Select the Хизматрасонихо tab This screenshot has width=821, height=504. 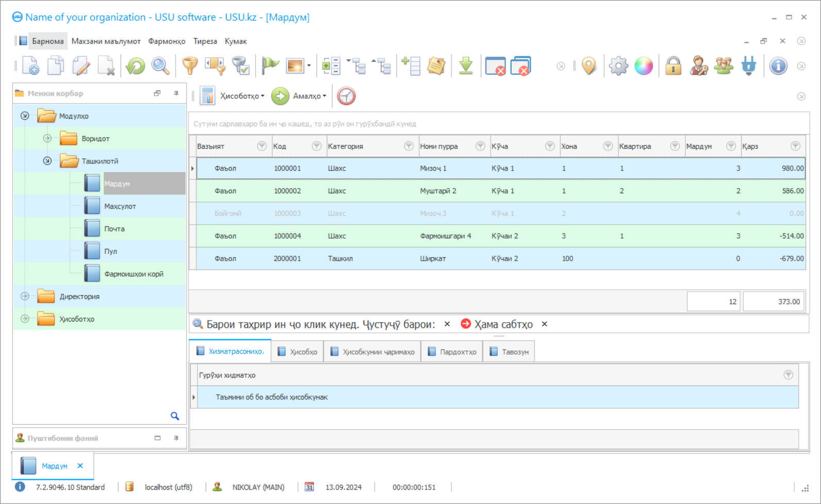click(230, 351)
